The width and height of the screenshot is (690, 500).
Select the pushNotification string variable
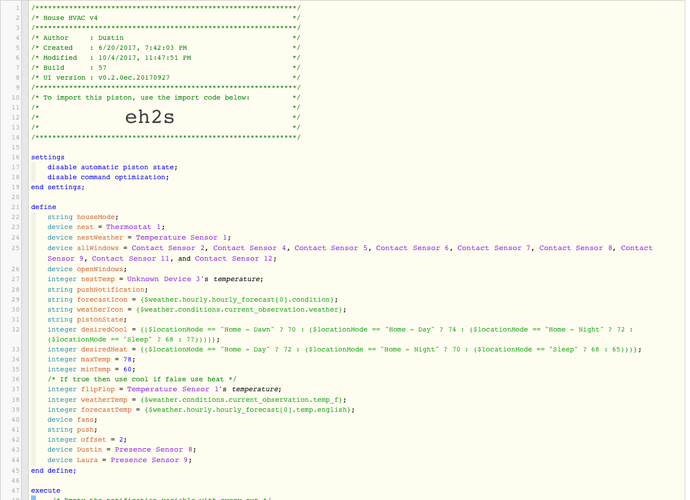pyautogui.click(x=110, y=290)
